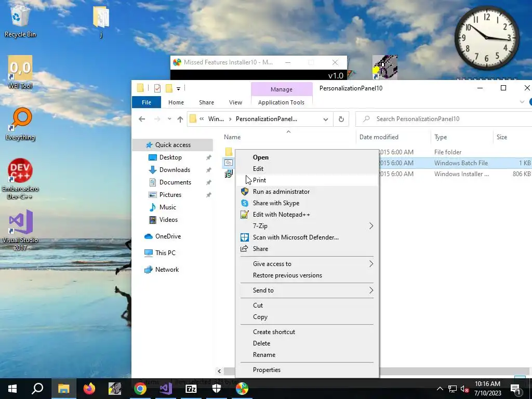532x399 pixels.
Task: Open the folder named j on desktop
Action: pyautogui.click(x=101, y=22)
